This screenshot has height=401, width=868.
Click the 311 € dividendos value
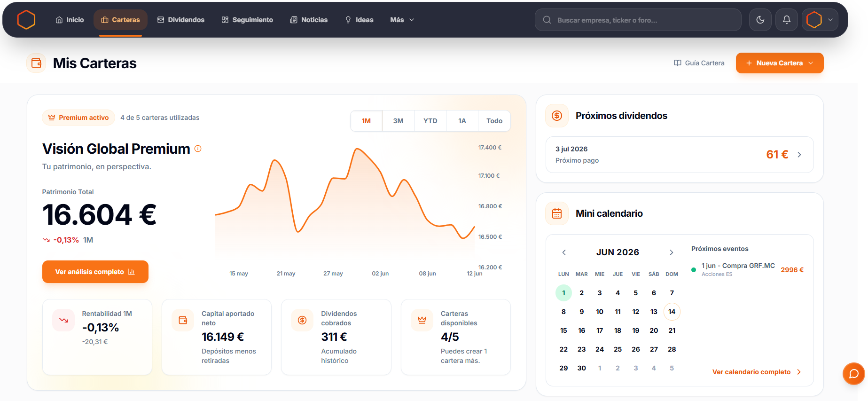(334, 337)
